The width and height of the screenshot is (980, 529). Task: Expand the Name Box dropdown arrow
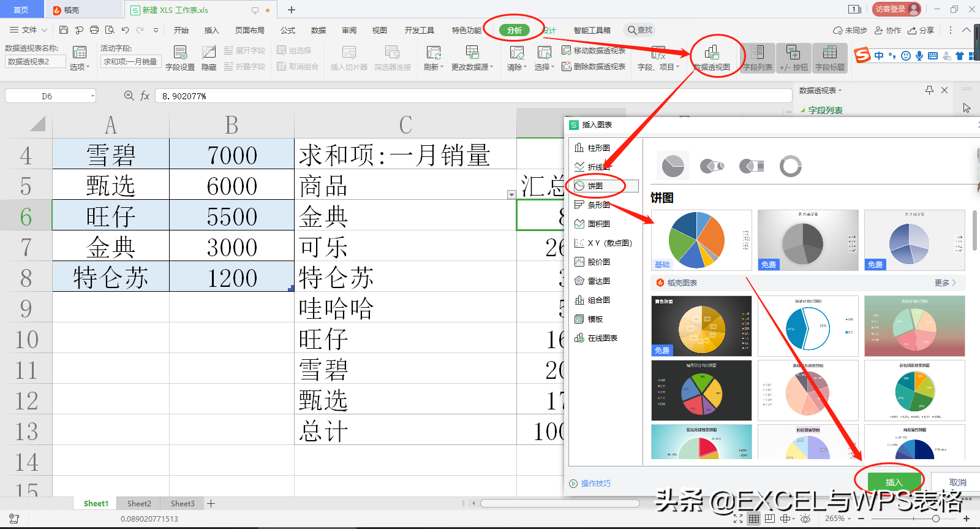[92, 96]
